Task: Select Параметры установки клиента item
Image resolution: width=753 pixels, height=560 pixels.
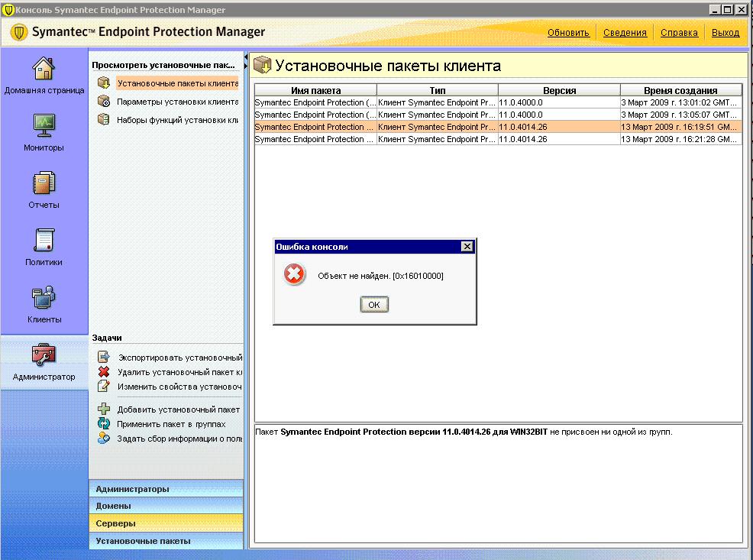Action: coord(177,102)
